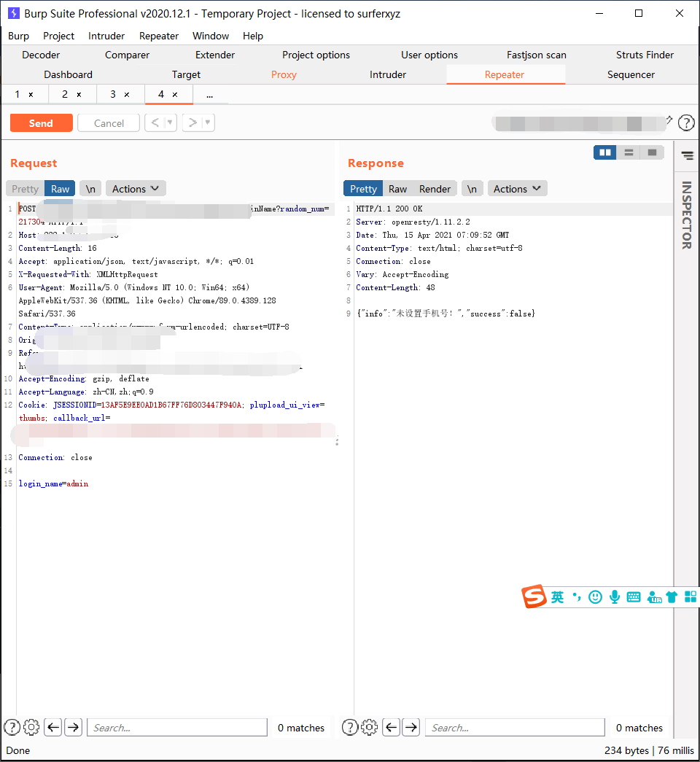Viewport: 700px width, 762px height.
Task: Open Window menu
Action: 211,36
